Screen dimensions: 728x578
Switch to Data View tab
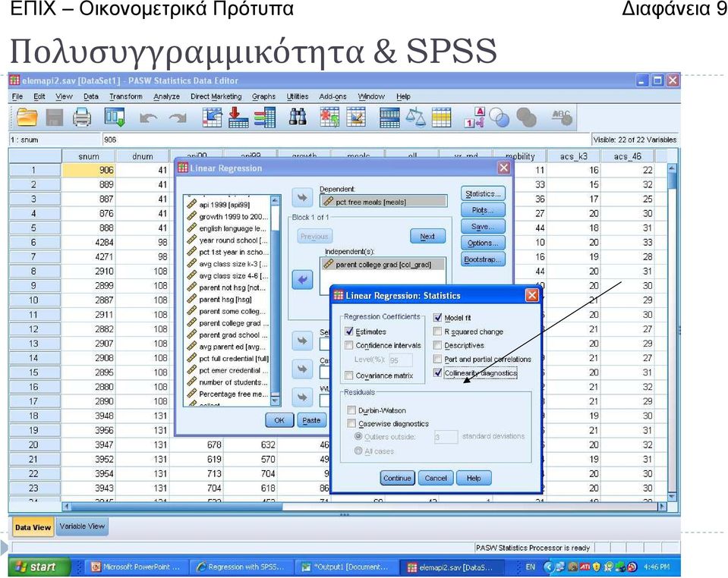[x=33, y=527]
